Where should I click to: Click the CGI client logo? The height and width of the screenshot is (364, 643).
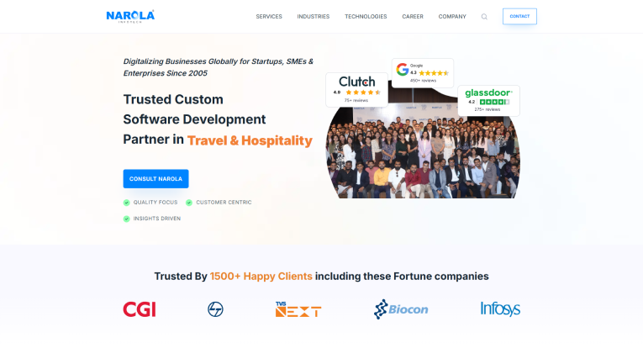coord(140,309)
